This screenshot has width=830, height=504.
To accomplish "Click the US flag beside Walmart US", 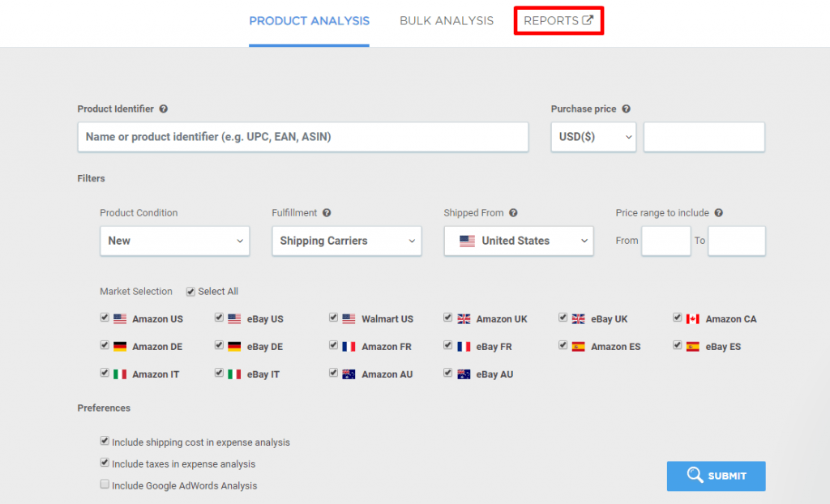I will pyautogui.click(x=349, y=319).
